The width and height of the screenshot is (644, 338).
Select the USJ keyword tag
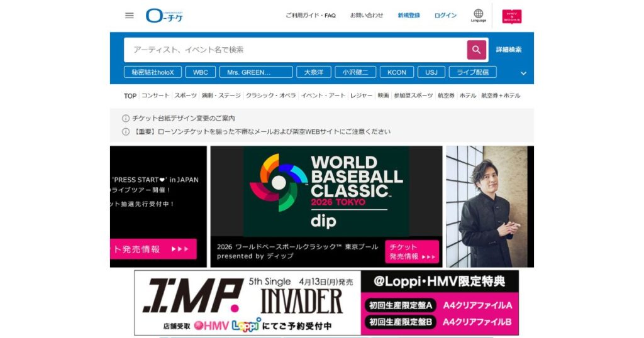coord(431,72)
